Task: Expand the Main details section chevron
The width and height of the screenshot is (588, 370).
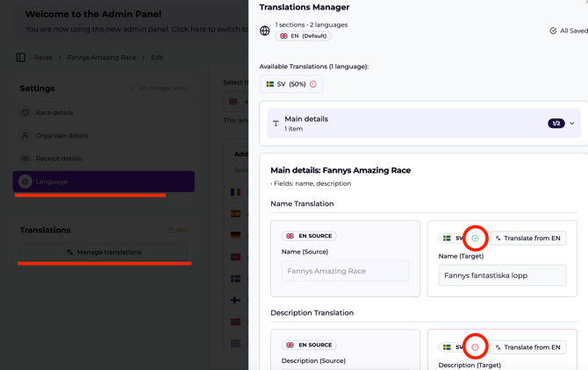Action: pos(572,124)
